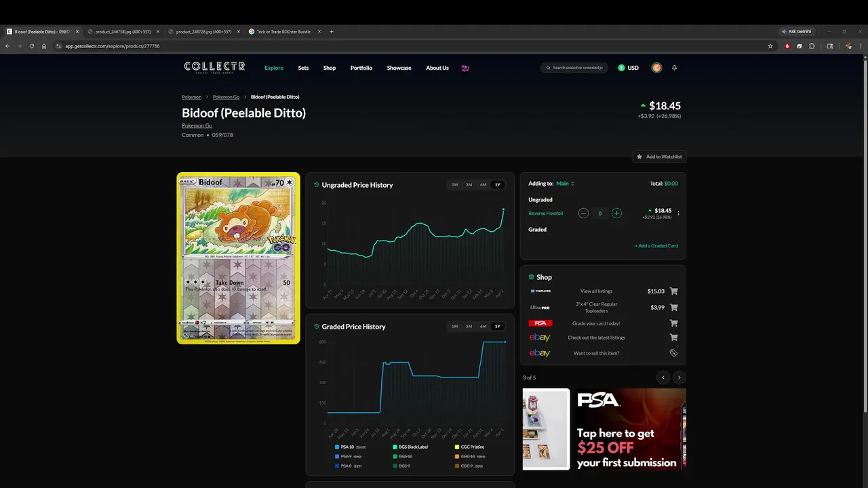The width and height of the screenshot is (868, 488).
Task: Open the 'Adding to: Main' portfolio dropdown
Action: coord(565,184)
